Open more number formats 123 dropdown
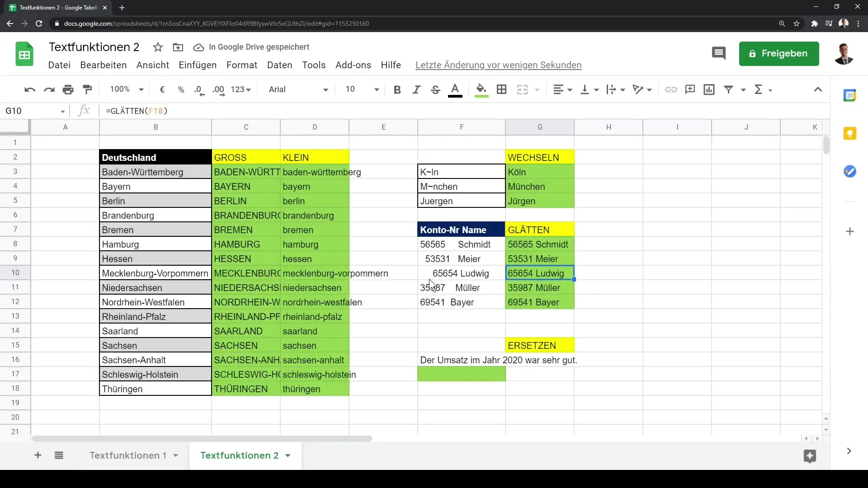 (241, 89)
